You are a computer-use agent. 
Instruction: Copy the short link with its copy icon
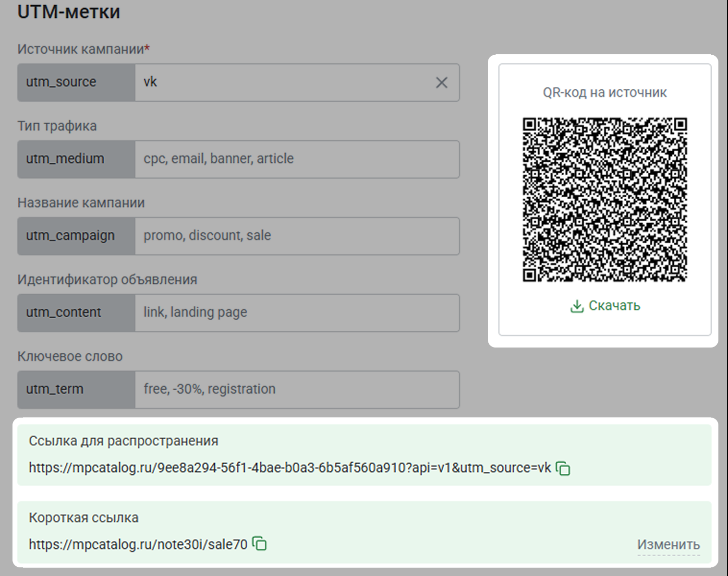click(259, 544)
